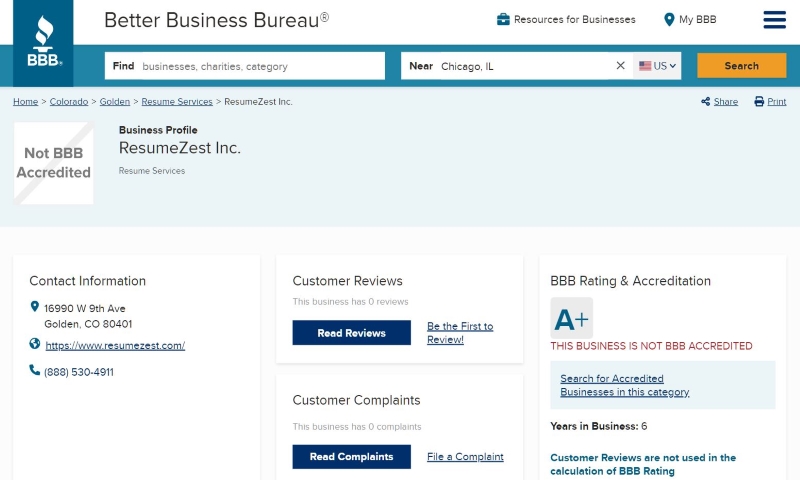Click the orange Search button
The height and width of the screenshot is (480, 800).
pos(741,66)
